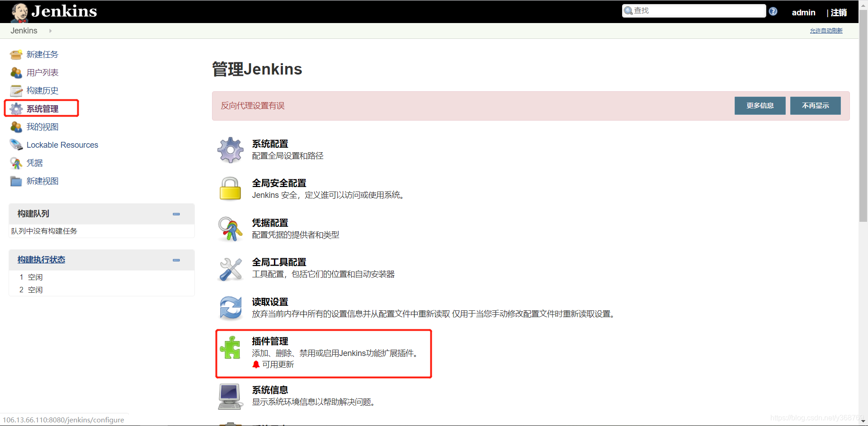This screenshot has width=868, height=426.
Task: Collapse the 构建执行状态 panel
Action: [176, 260]
